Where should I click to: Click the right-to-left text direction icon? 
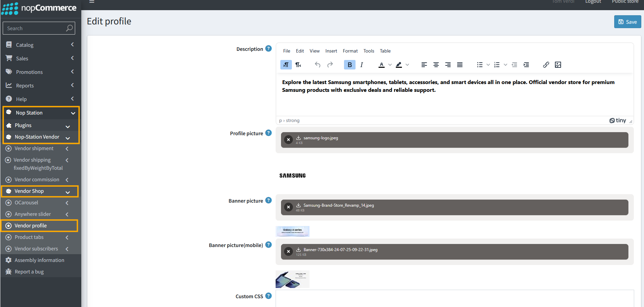coord(298,65)
